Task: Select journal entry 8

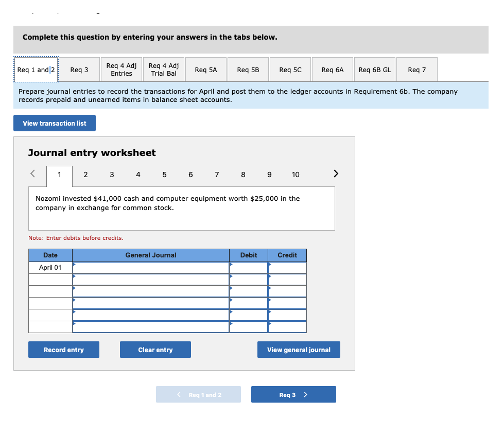Action: tap(243, 175)
